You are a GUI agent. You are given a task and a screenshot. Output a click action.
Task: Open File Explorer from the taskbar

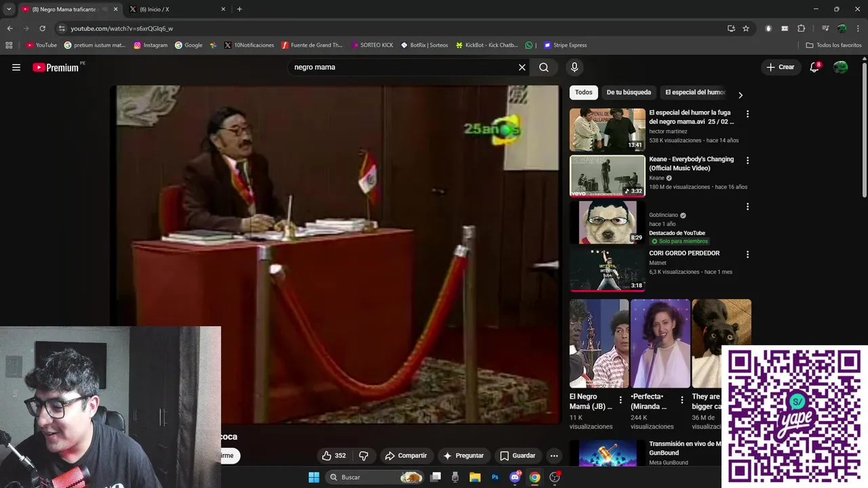point(475,477)
